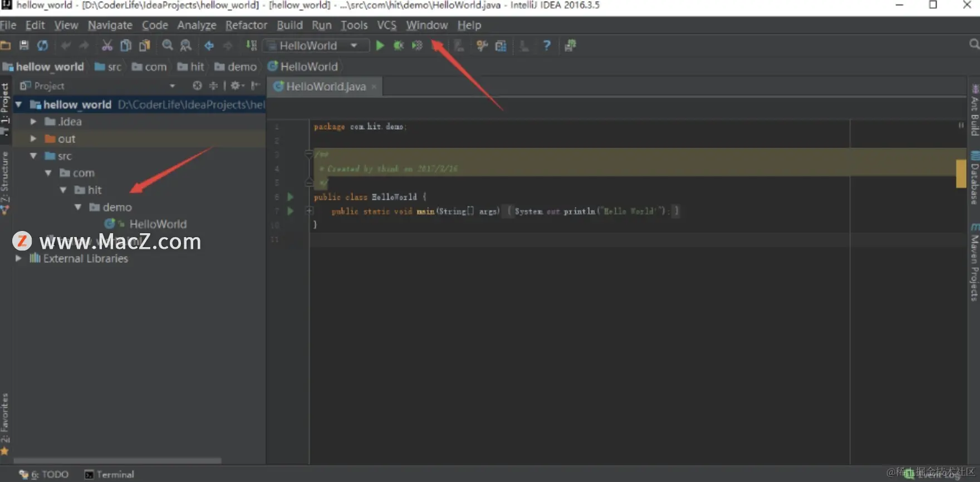980x482 pixels.
Task: Toggle the Database tool window
Action: click(x=974, y=179)
